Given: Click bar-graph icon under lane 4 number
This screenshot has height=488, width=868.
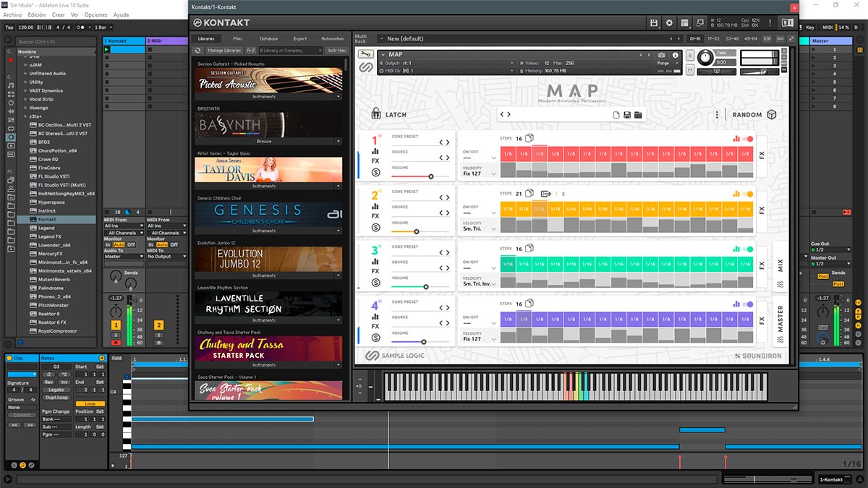Looking at the screenshot, I should [375, 317].
